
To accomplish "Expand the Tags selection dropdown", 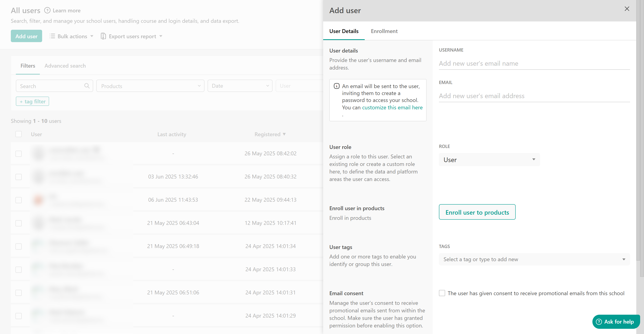I will (x=534, y=259).
